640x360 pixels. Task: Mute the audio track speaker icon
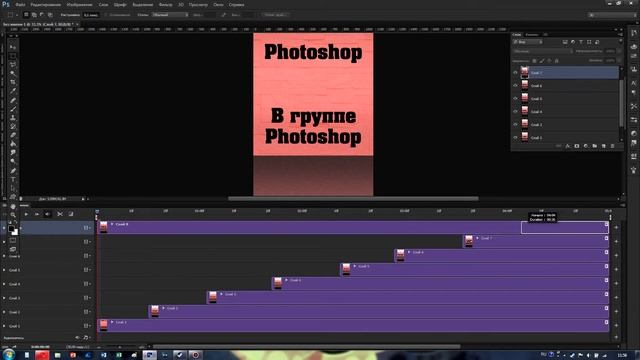(77, 338)
